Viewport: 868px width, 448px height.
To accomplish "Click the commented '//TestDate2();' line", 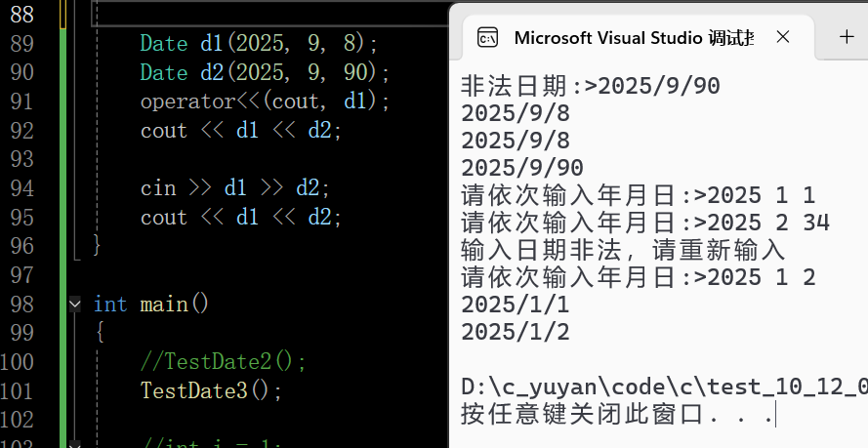I will [x=223, y=362].
